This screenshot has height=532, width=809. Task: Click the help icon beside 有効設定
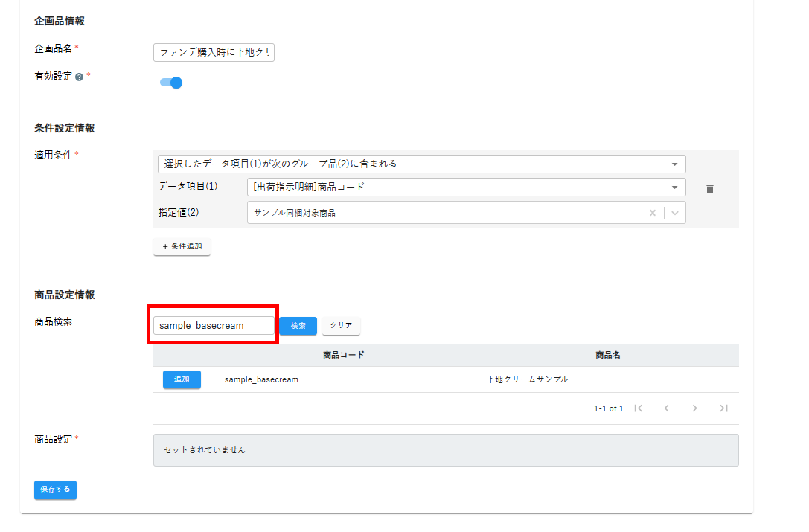tap(79, 77)
